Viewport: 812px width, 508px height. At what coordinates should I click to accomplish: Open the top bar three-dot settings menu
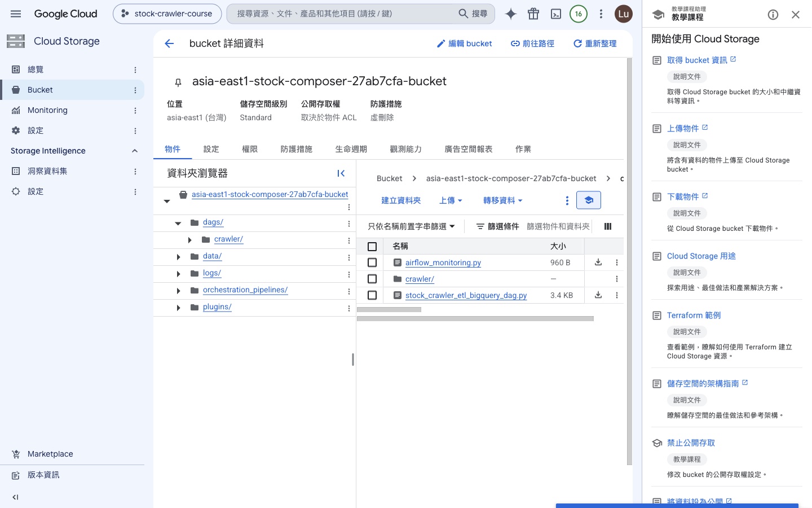coord(601,14)
